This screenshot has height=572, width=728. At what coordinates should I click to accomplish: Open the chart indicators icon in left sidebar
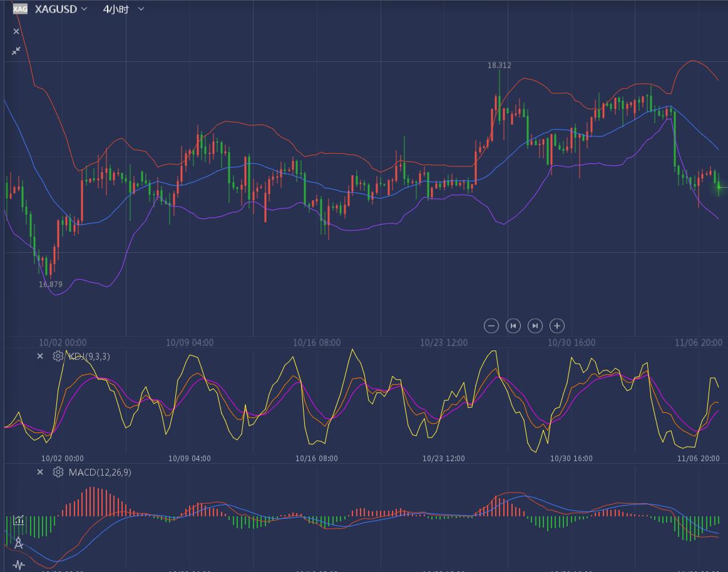pyautogui.click(x=19, y=520)
